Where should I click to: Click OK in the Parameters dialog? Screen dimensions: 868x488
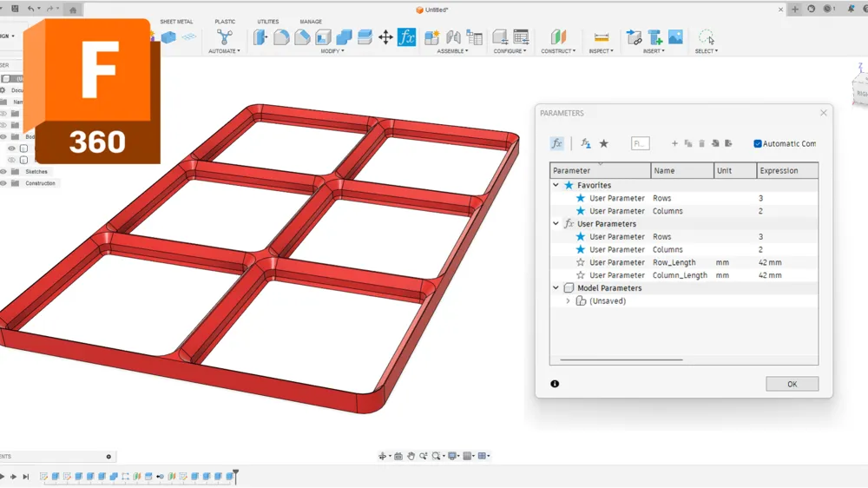(x=792, y=384)
